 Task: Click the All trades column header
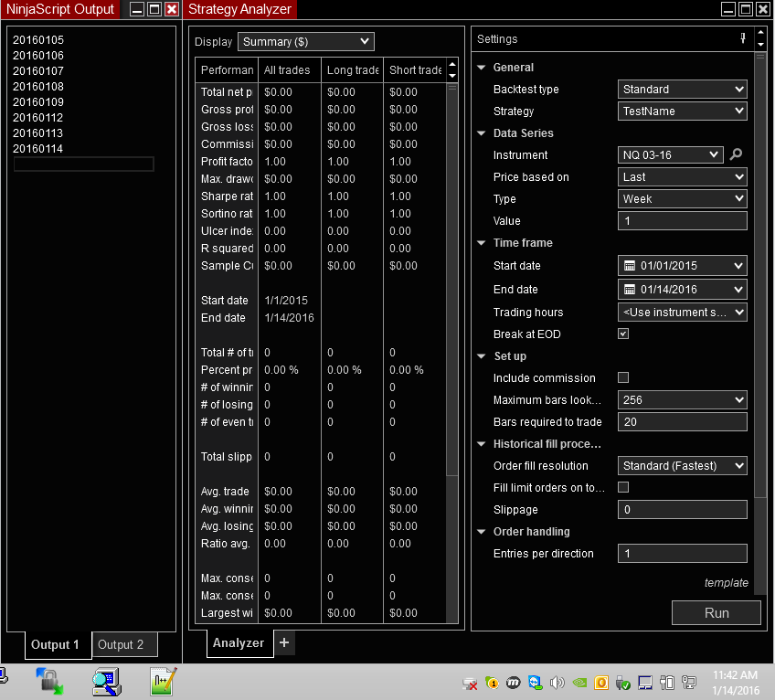point(290,69)
